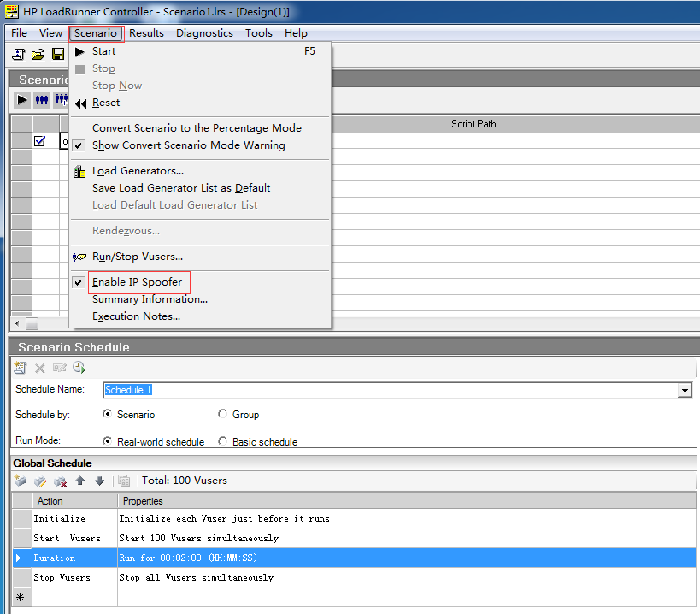Click the Schedule Name input field
Screen dimensions: 700x614
391,390
